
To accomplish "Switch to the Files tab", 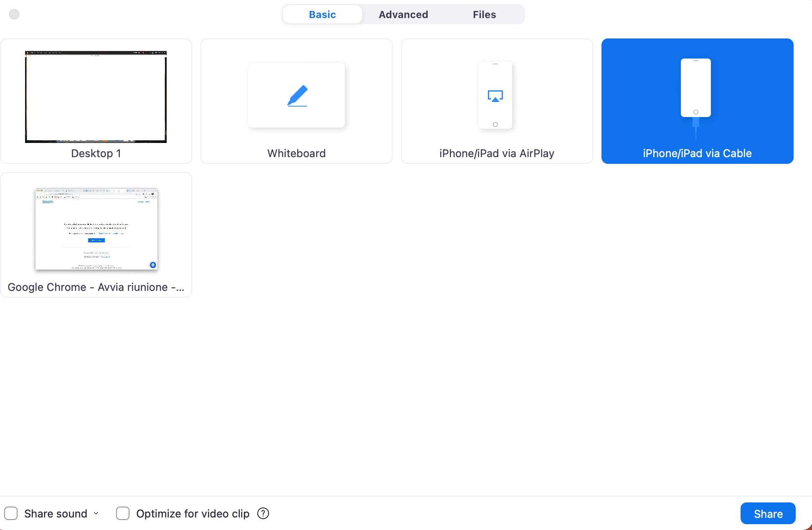I will [x=484, y=15].
